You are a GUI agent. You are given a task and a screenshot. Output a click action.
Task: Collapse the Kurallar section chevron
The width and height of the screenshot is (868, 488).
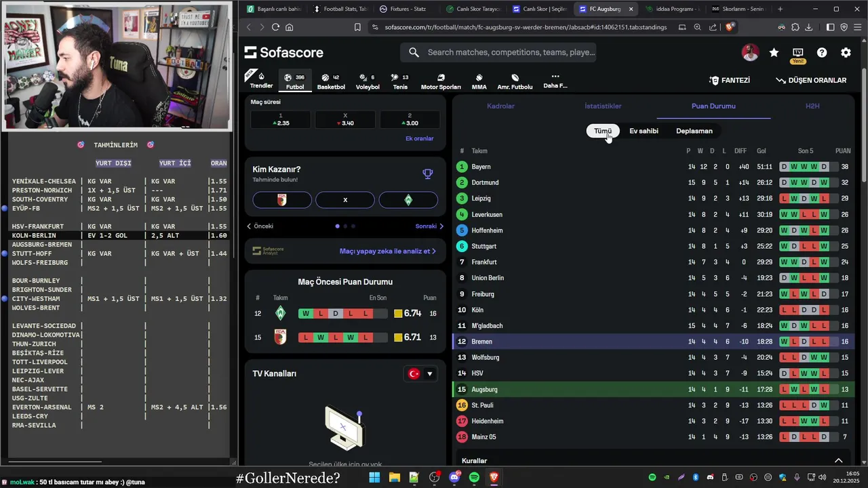838,461
